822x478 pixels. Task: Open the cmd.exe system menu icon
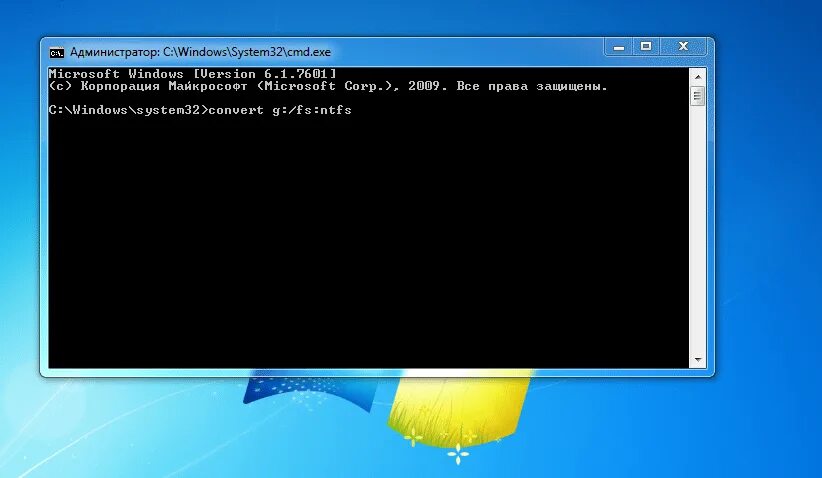coord(57,52)
